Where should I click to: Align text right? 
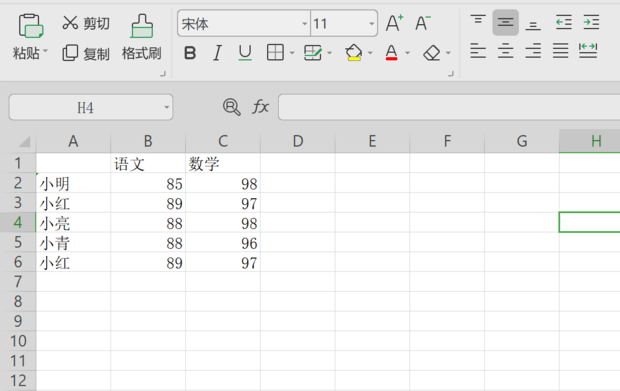pyautogui.click(x=533, y=51)
